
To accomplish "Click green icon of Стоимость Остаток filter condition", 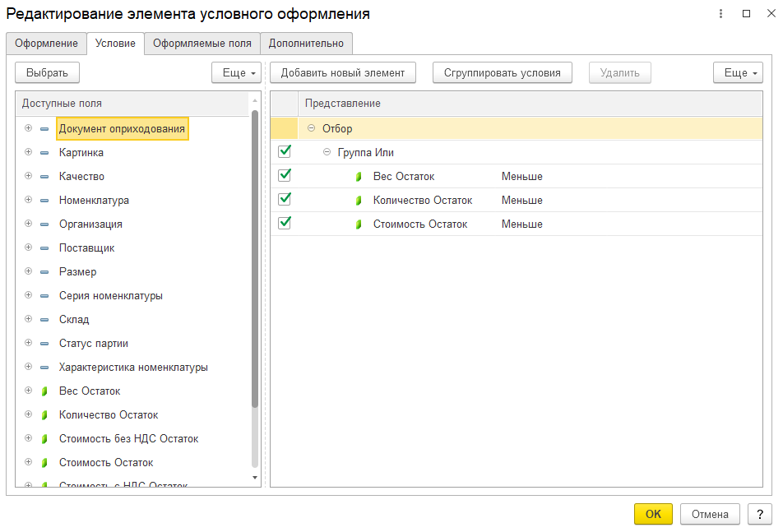I will pyautogui.click(x=359, y=224).
